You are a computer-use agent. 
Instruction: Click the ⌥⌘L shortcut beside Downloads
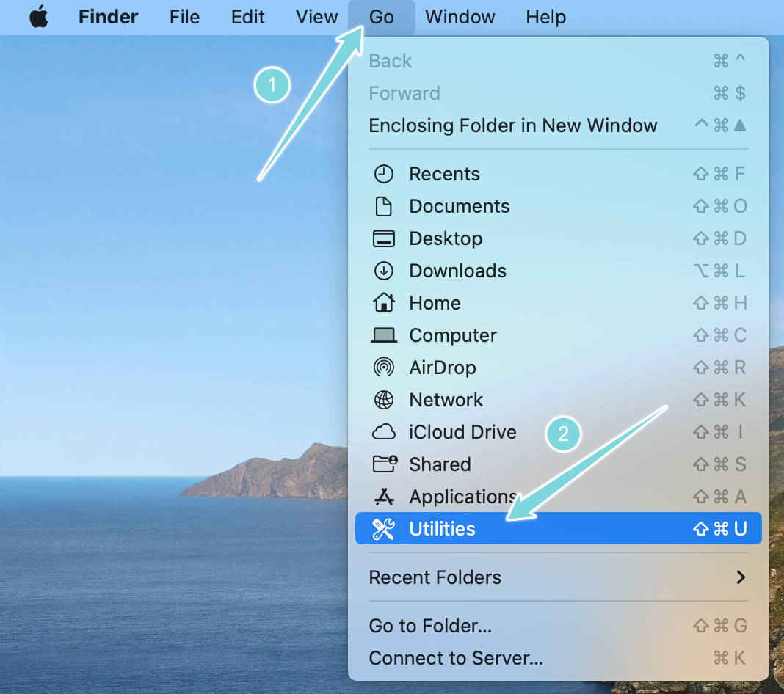(x=719, y=271)
